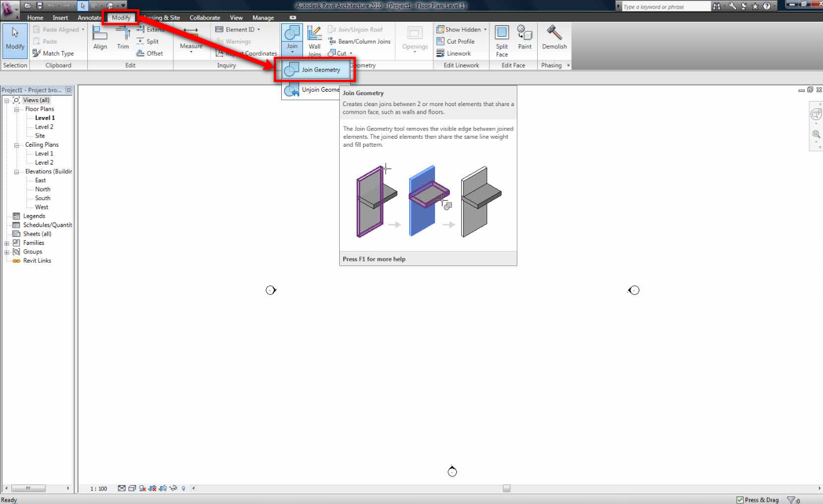Screen dimensions: 823x504
Task: Select the Trim tool
Action: (123, 38)
